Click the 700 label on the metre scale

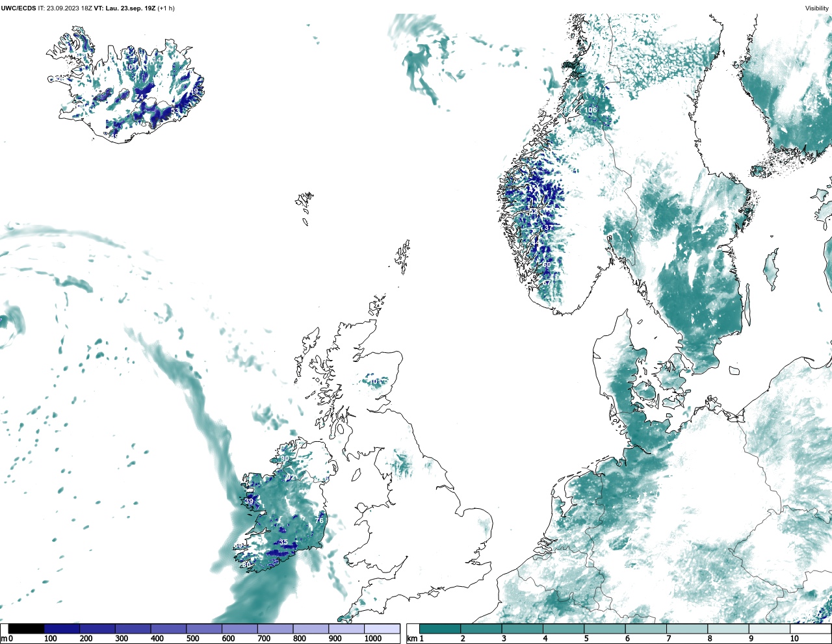tap(263, 639)
